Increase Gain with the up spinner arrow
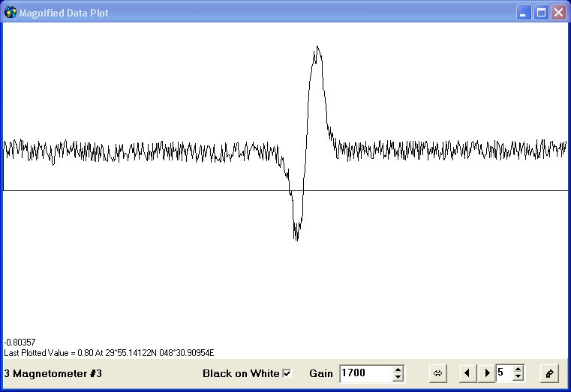571x392 pixels. (x=398, y=370)
